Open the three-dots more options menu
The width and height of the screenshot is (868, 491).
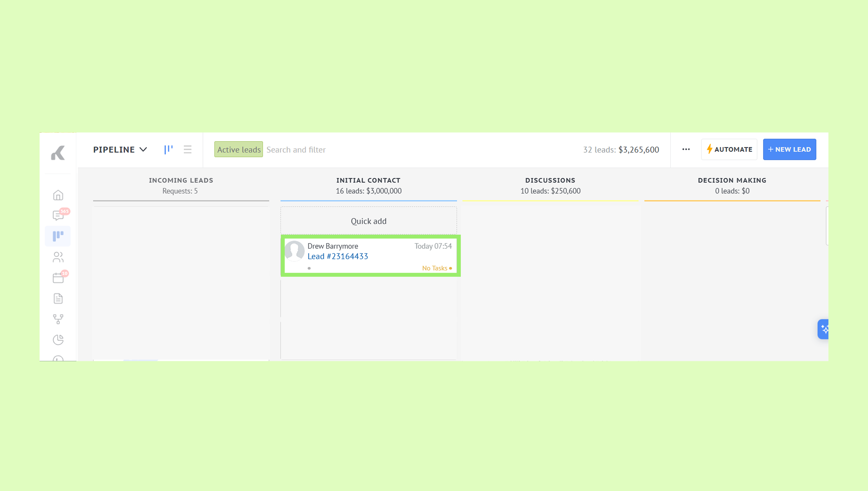click(x=686, y=150)
